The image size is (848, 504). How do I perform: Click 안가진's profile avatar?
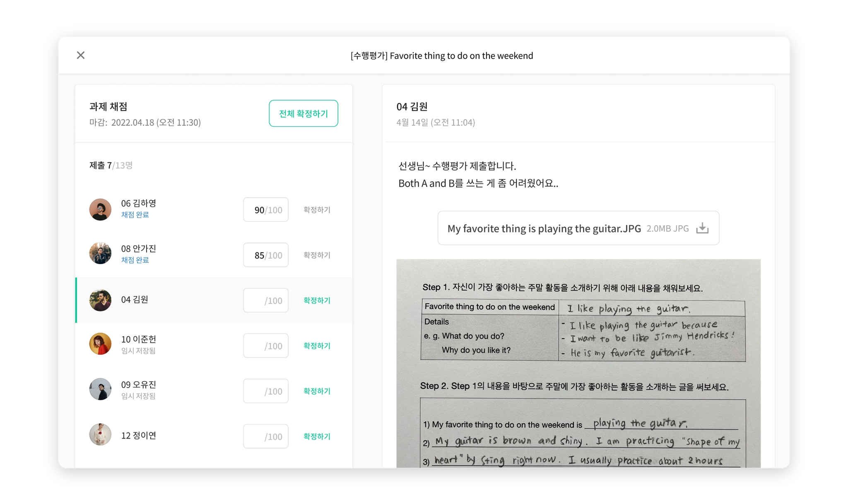coord(100,253)
